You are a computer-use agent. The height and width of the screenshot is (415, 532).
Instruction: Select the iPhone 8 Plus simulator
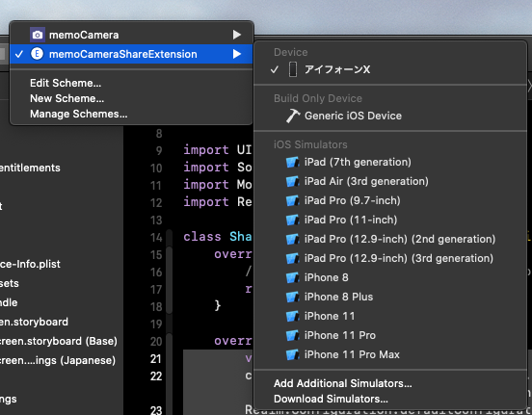pos(390,297)
